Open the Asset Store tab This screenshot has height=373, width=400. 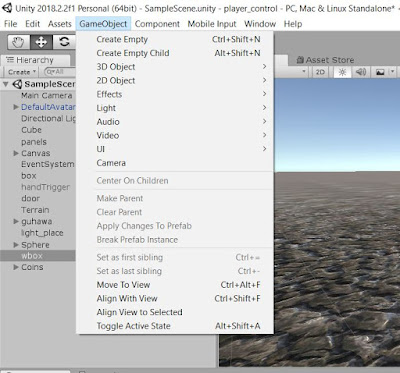pos(325,60)
